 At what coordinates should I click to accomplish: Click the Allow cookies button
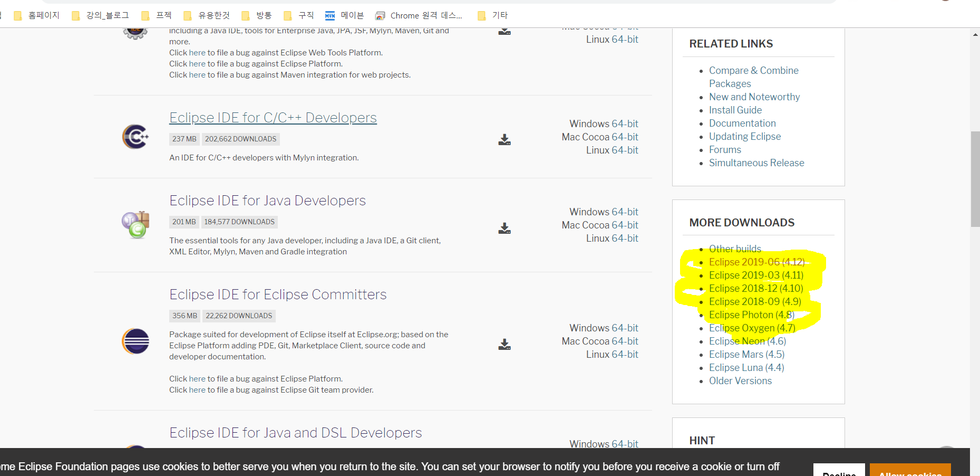click(x=910, y=470)
